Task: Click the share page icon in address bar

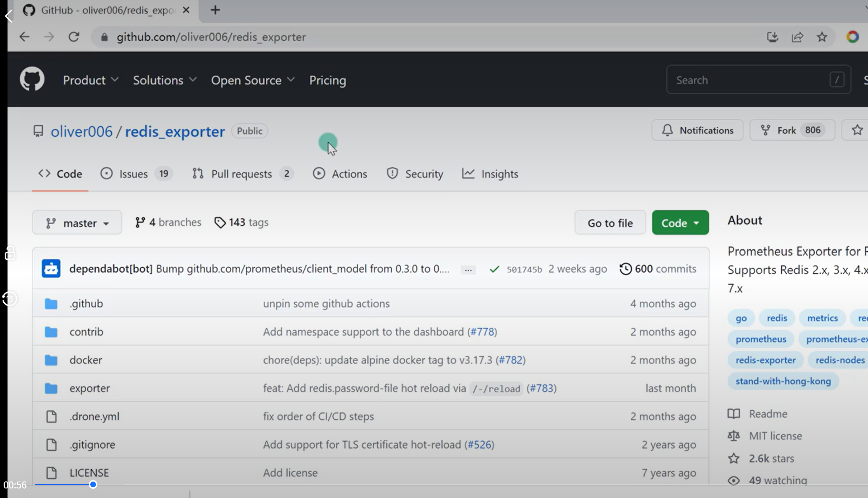Action: click(797, 37)
